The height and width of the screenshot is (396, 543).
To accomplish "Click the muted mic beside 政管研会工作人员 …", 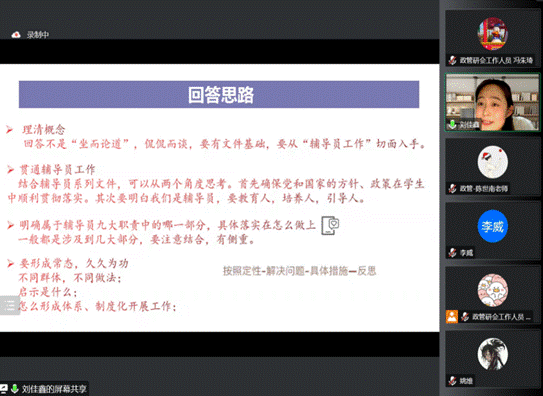I will [465, 316].
